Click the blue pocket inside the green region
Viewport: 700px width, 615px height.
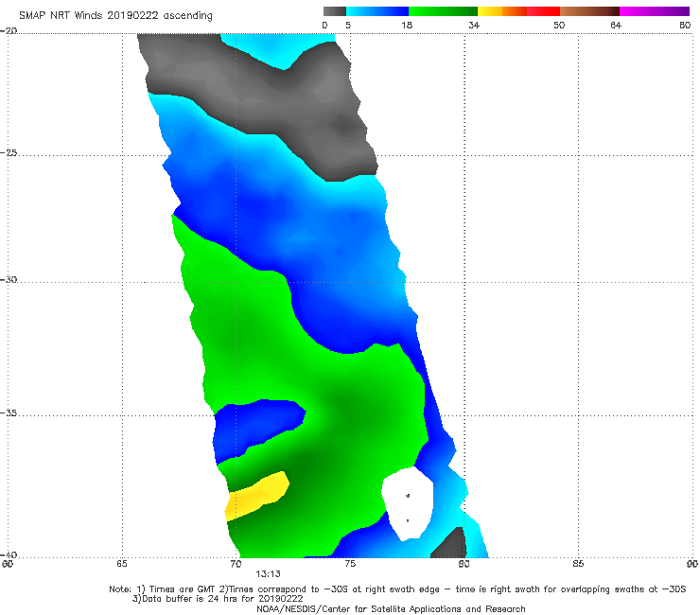(256, 429)
